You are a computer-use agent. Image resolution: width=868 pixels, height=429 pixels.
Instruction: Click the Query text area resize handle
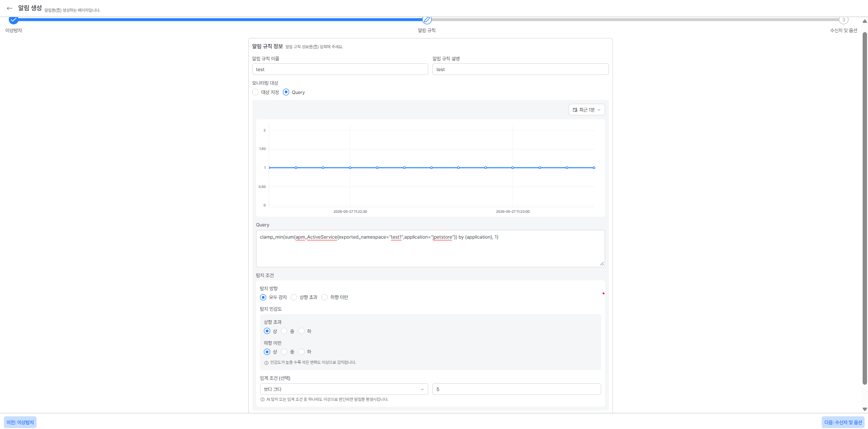click(x=602, y=264)
